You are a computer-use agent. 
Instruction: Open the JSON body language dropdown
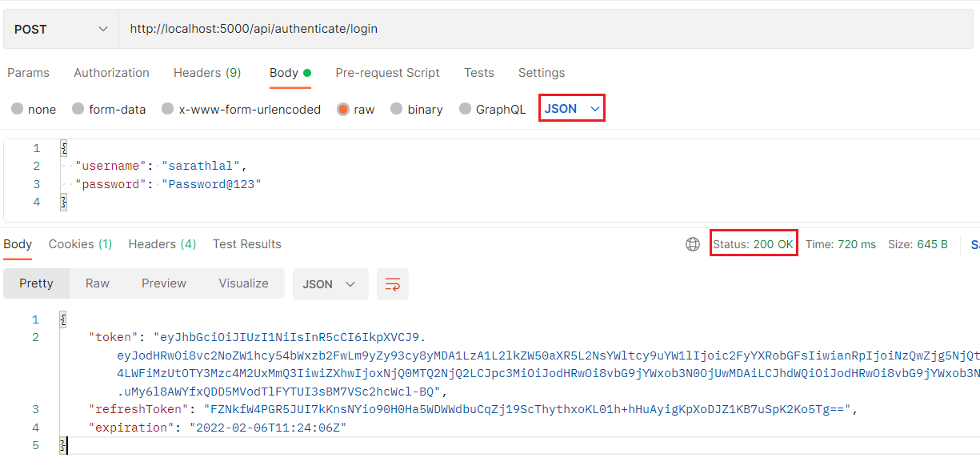571,107
